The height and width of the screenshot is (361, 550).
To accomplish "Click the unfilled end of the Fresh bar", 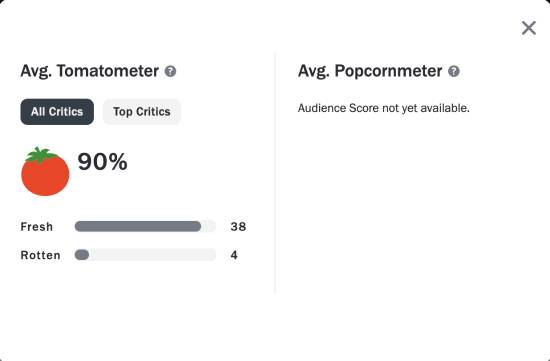I will (x=208, y=226).
